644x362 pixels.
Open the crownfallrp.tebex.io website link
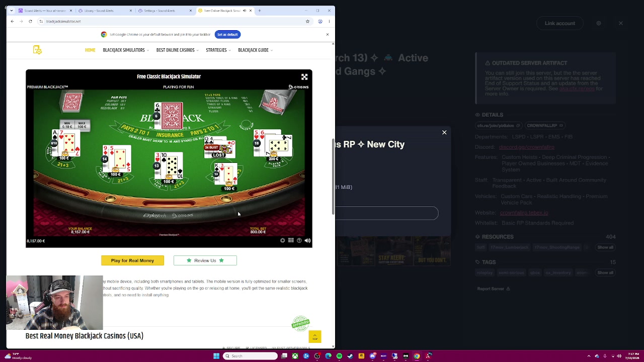pos(524,213)
